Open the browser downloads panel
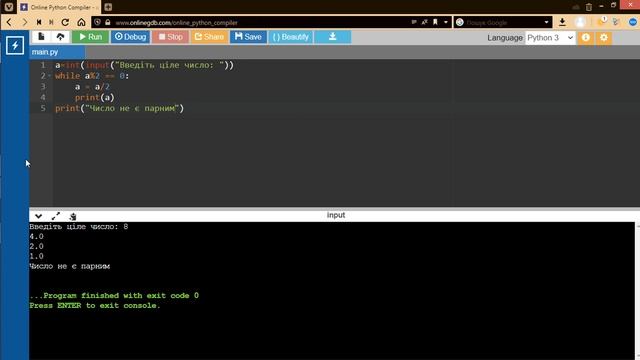 pyautogui.click(x=562, y=22)
